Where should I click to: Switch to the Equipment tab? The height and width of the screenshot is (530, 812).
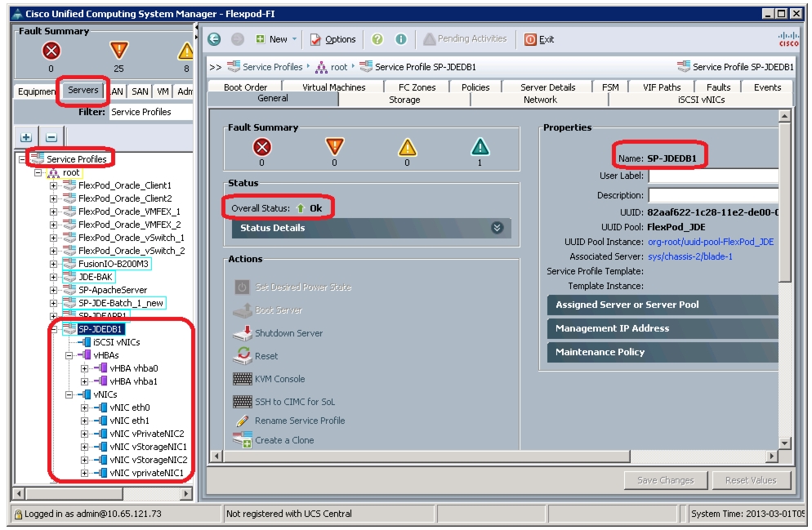coord(36,91)
